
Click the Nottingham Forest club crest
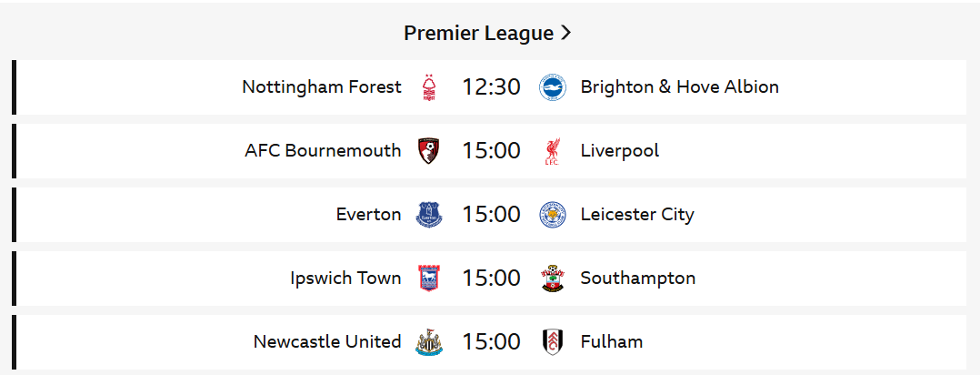point(429,87)
